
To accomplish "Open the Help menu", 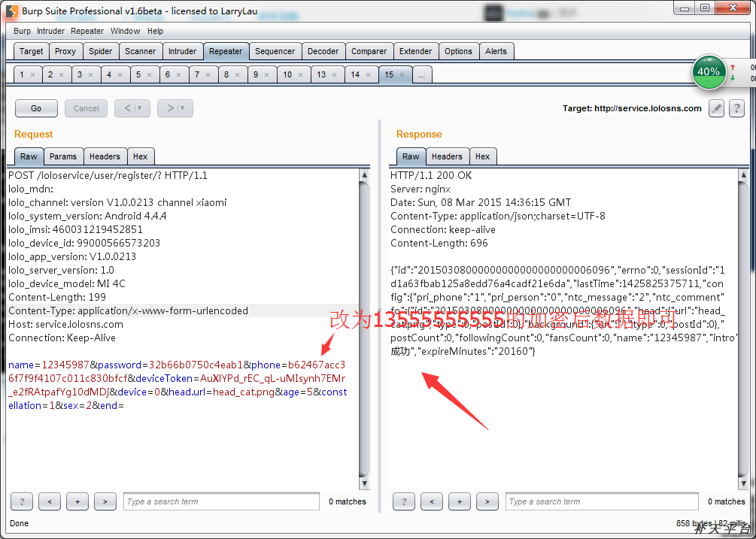I will click(x=155, y=31).
